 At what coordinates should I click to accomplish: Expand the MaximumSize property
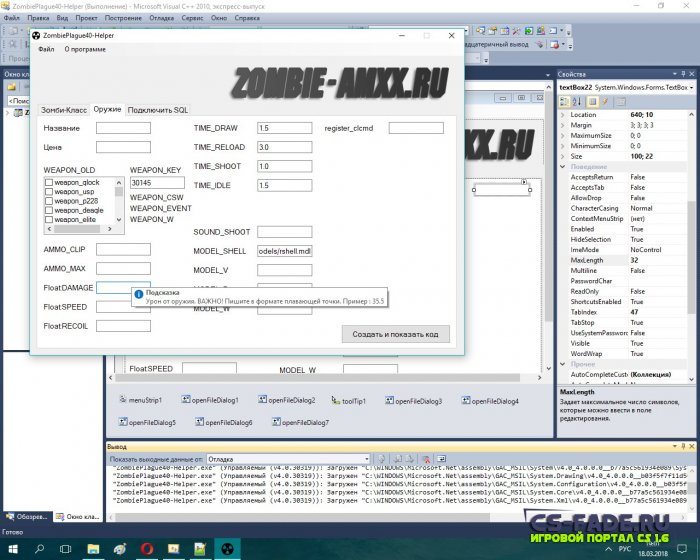click(x=562, y=136)
